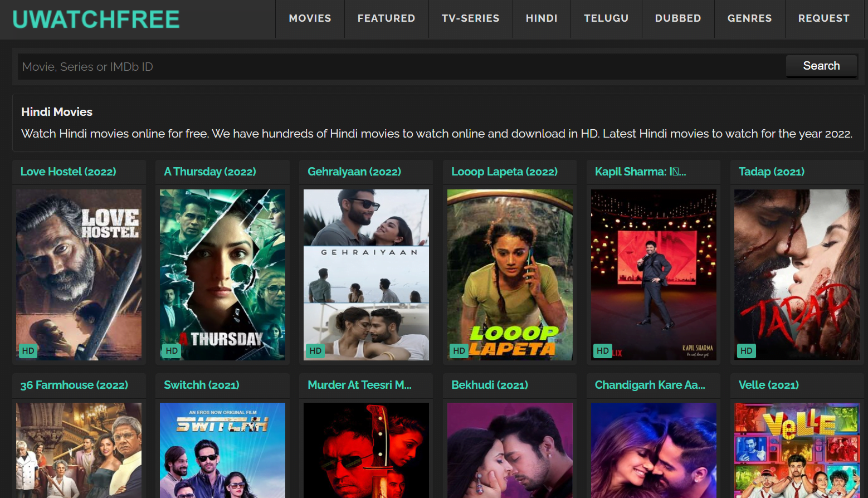
Task: Click the Looop Lapeta poster thumbnail
Action: pyautogui.click(x=510, y=275)
